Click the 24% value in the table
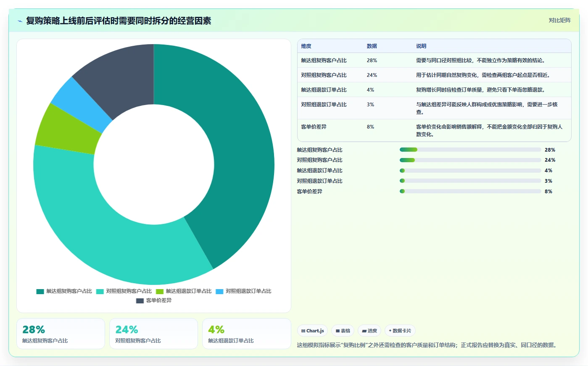This screenshot has width=588, height=366. [x=372, y=75]
